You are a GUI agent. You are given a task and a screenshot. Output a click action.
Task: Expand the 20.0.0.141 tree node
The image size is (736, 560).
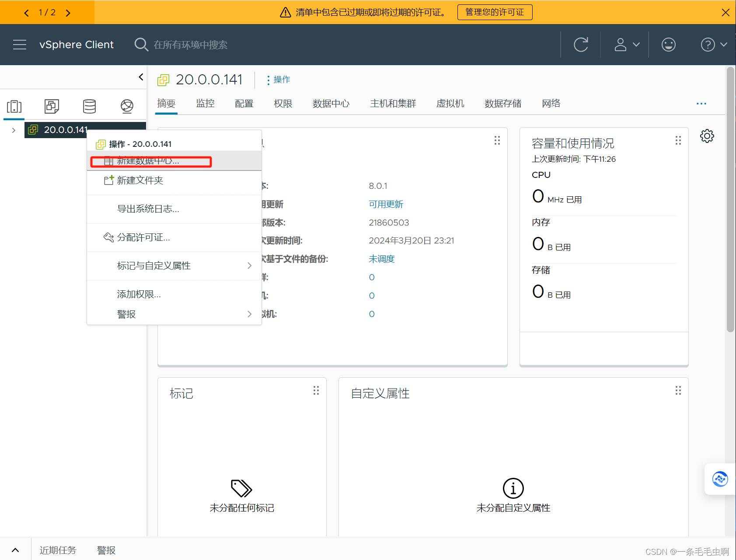14,130
